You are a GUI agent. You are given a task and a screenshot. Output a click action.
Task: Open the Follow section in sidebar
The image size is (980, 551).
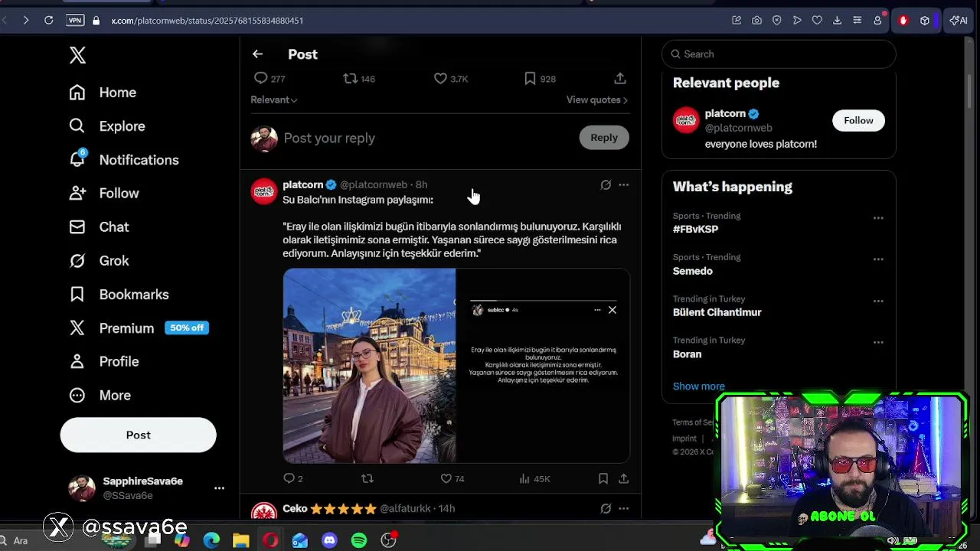[x=103, y=194]
